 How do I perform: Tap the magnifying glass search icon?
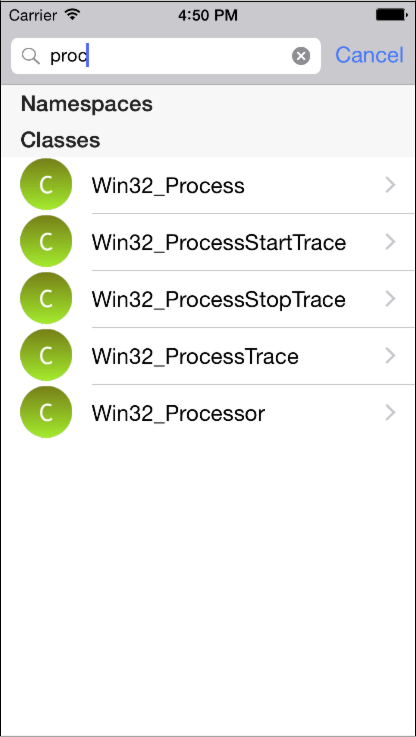coord(31,56)
